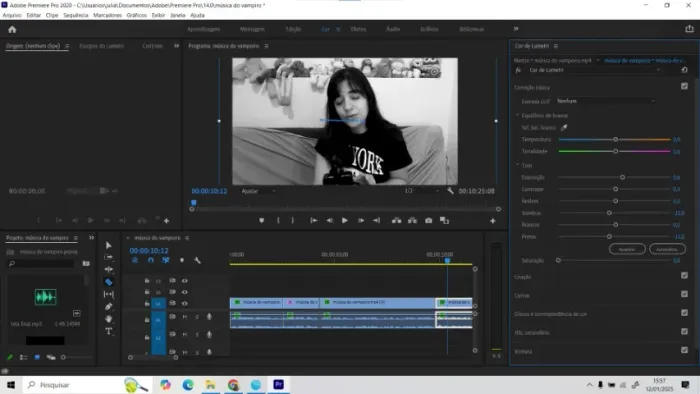Open the Sequência menu
Image resolution: width=700 pixels, height=394 pixels.
pyautogui.click(x=75, y=15)
